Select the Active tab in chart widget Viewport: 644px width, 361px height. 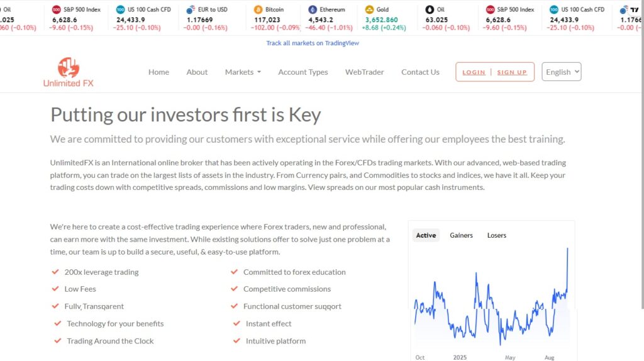(x=426, y=235)
